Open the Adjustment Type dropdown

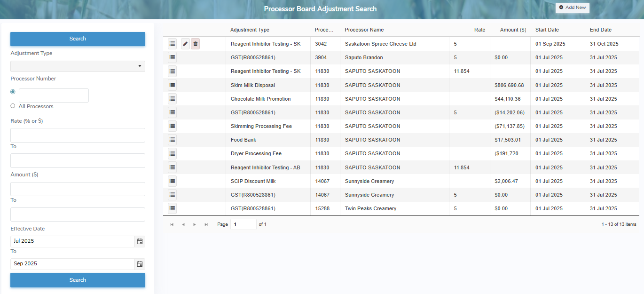point(140,66)
